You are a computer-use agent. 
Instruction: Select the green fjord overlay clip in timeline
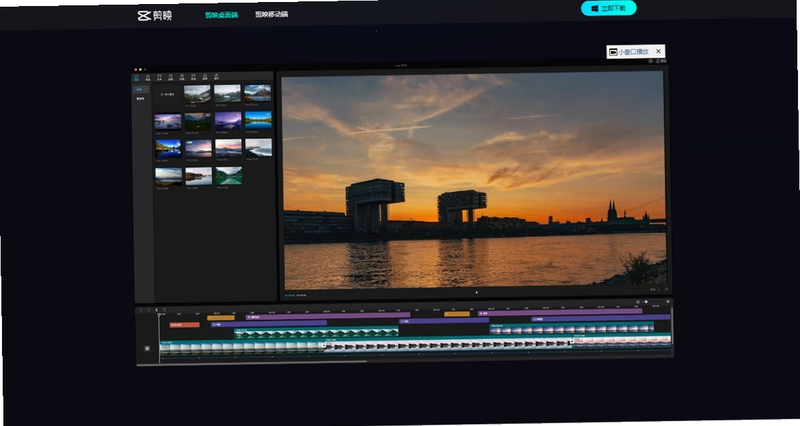[x=316, y=333]
